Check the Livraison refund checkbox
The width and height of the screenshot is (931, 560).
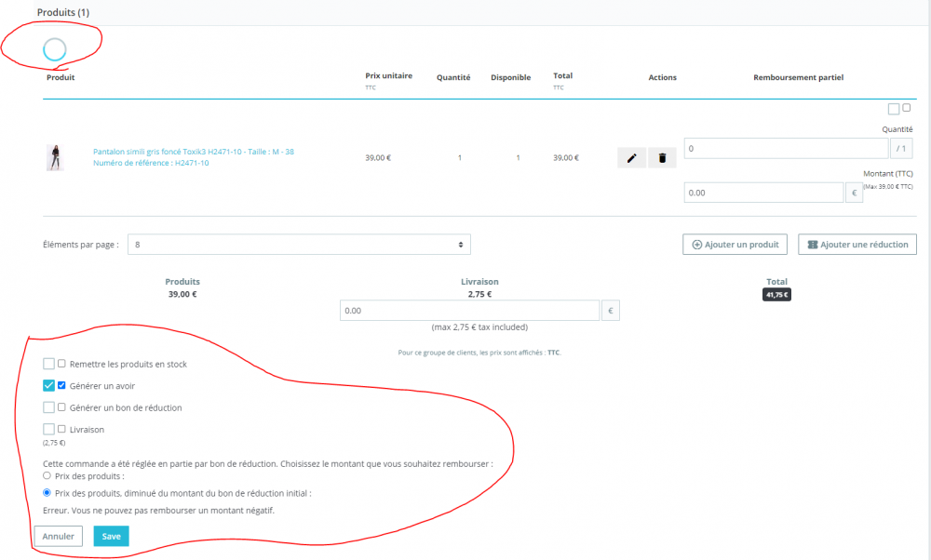click(x=48, y=429)
